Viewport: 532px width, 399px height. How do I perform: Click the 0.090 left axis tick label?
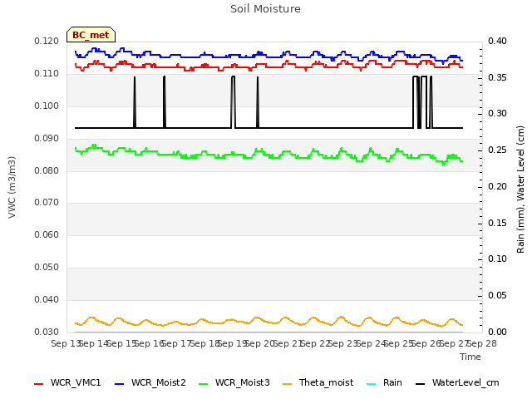[x=47, y=139]
